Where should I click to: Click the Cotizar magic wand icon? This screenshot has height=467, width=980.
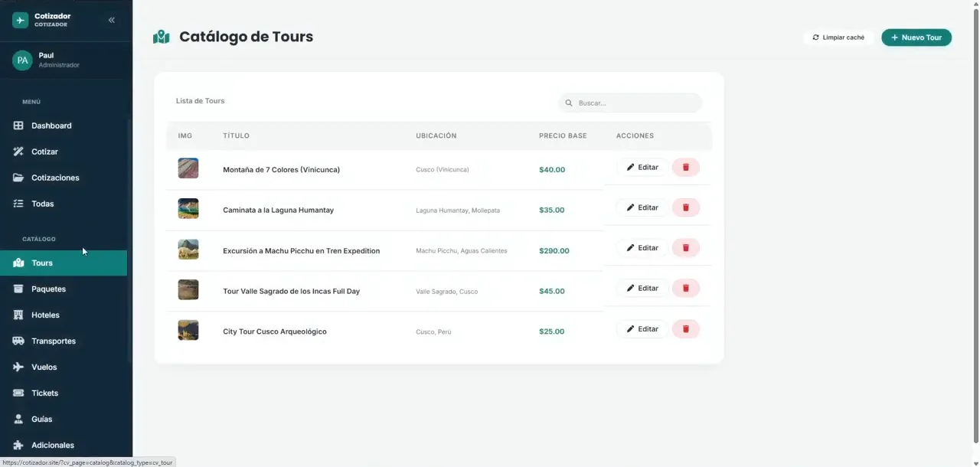point(18,152)
